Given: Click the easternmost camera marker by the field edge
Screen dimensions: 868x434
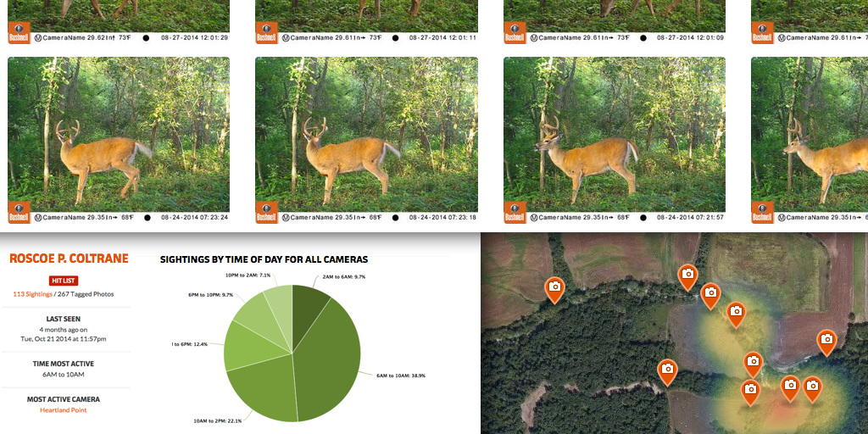Looking at the screenshot, I should pos(826,342).
